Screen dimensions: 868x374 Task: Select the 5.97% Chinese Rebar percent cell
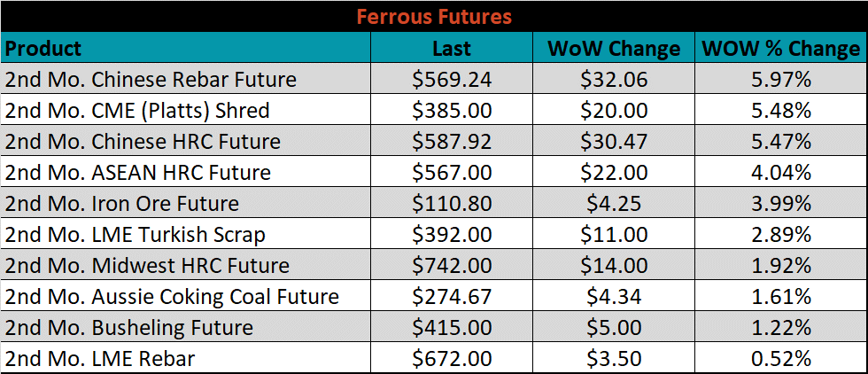tap(781, 79)
